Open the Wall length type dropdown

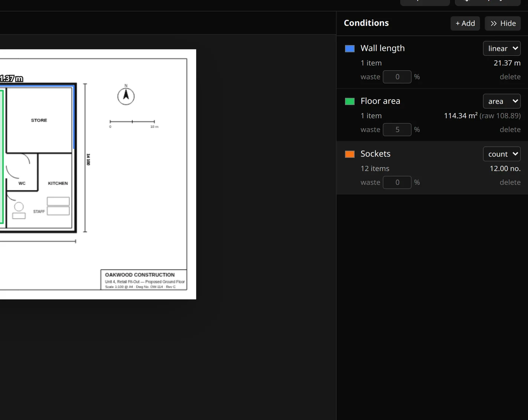(502, 48)
